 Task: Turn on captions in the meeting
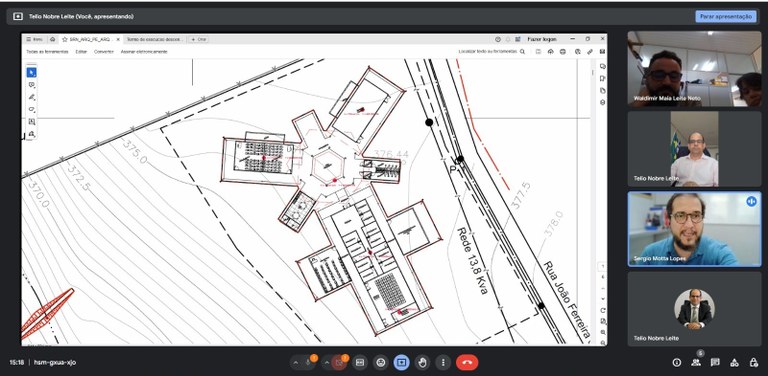pyautogui.click(x=360, y=363)
